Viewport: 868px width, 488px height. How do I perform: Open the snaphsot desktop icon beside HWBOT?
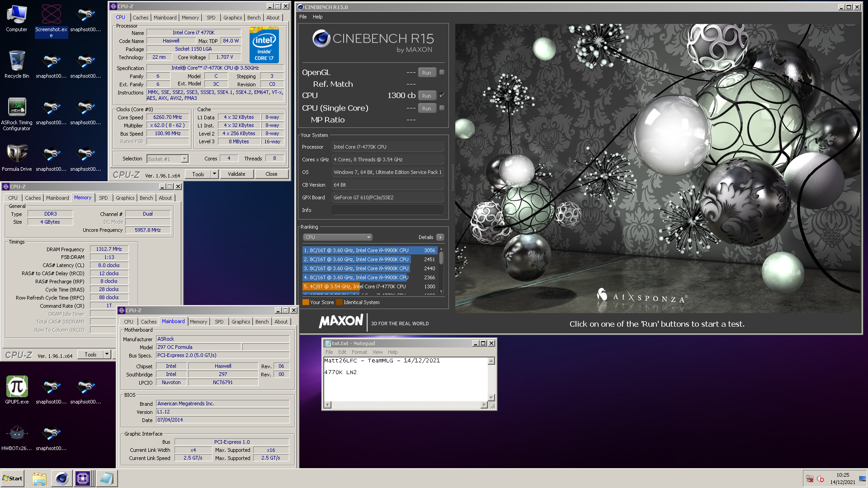click(x=51, y=437)
